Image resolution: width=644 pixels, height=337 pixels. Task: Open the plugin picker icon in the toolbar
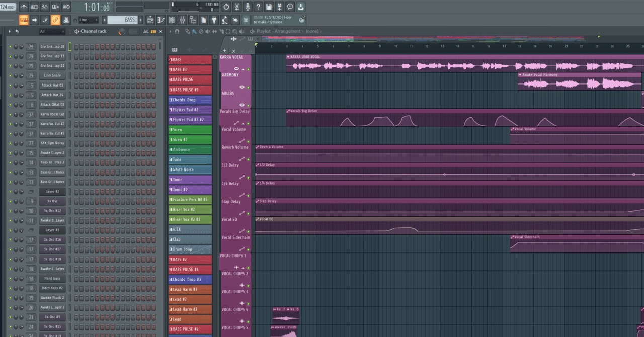click(214, 20)
